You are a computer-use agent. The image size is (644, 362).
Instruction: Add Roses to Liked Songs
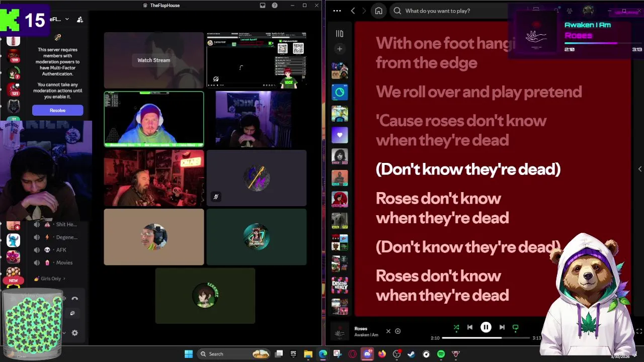[x=397, y=331]
